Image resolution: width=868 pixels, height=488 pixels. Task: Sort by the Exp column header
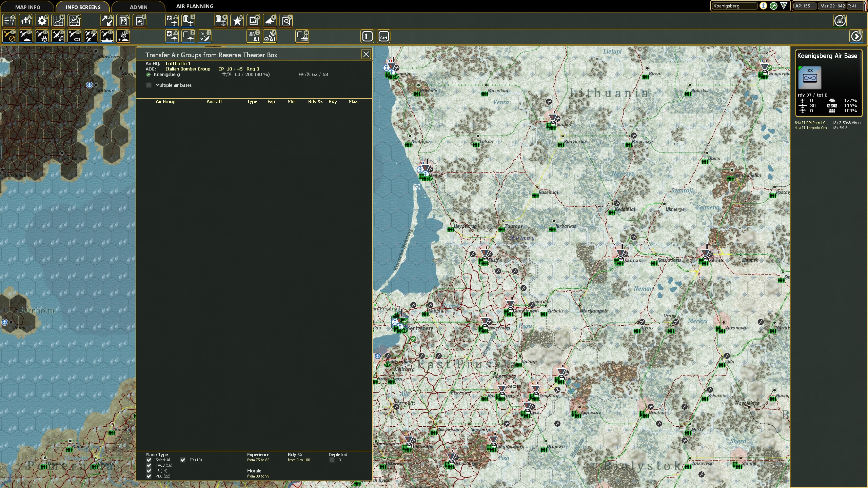point(271,101)
